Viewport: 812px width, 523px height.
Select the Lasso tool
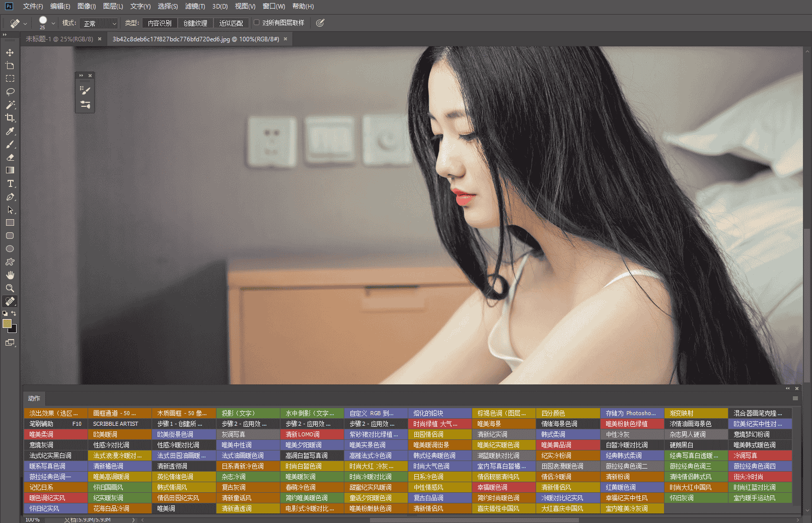(10, 92)
